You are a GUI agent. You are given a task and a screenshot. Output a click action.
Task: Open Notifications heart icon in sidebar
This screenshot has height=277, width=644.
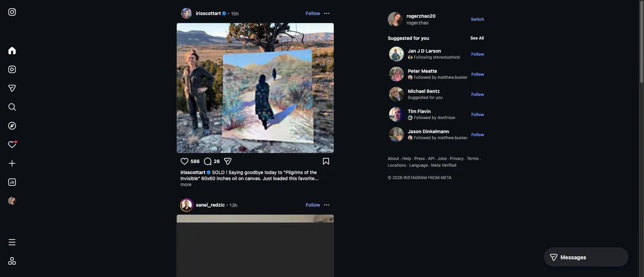pos(12,144)
